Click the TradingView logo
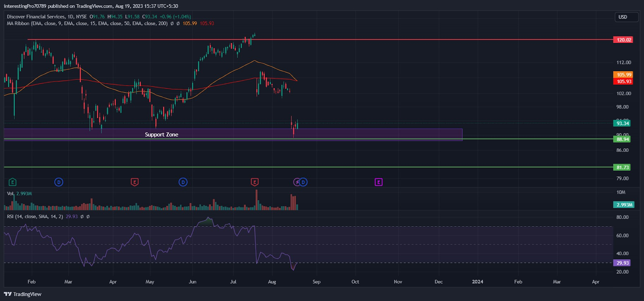This screenshot has width=644, height=301. (23, 294)
